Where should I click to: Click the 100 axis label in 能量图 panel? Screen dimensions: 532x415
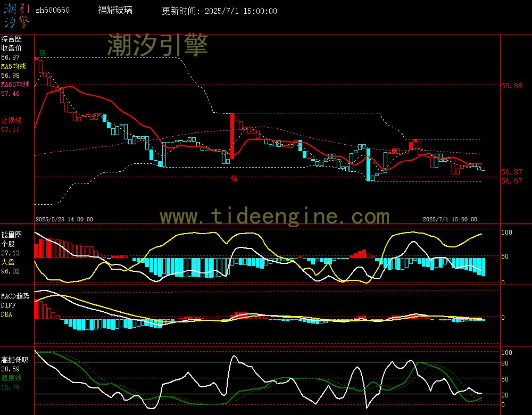coord(506,233)
